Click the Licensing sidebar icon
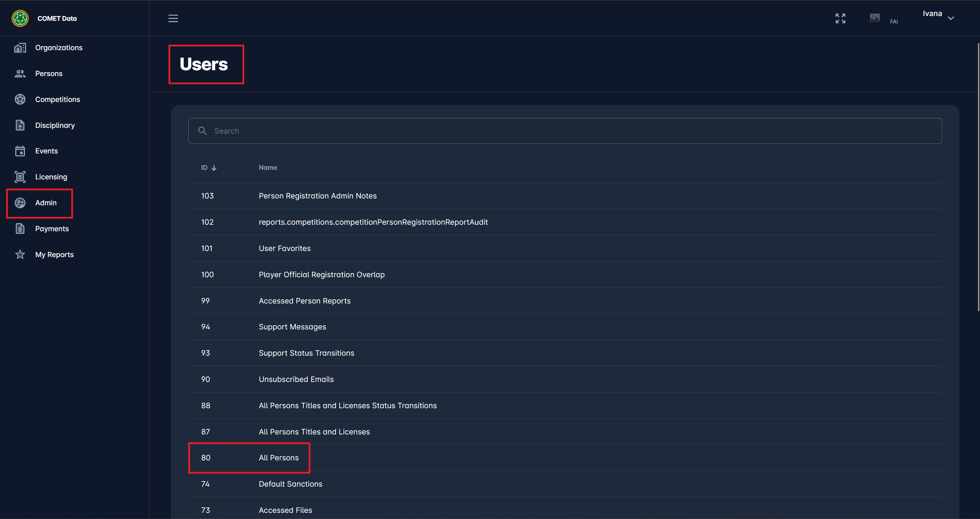980x519 pixels. tap(20, 177)
